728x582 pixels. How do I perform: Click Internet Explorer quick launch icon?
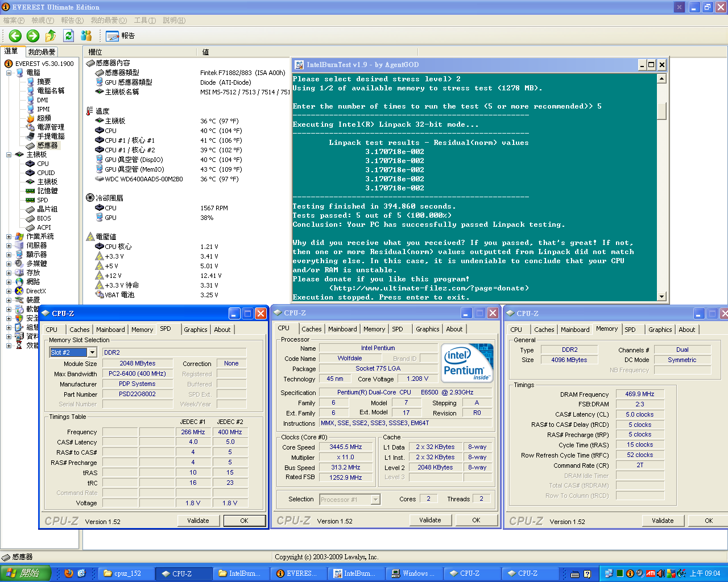tap(81, 573)
